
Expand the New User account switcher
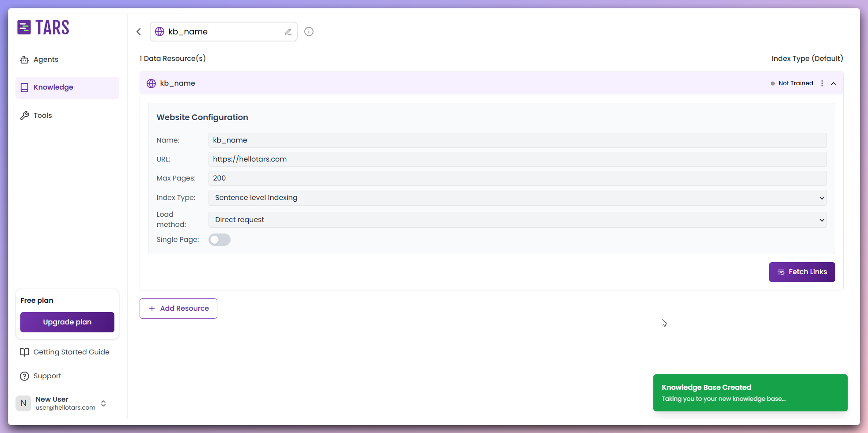tap(103, 403)
